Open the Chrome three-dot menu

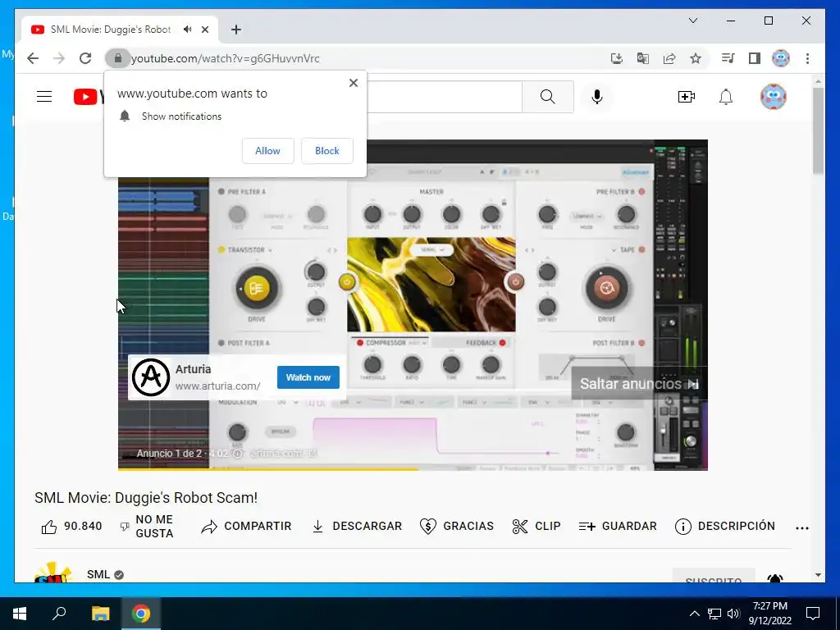[807, 58]
